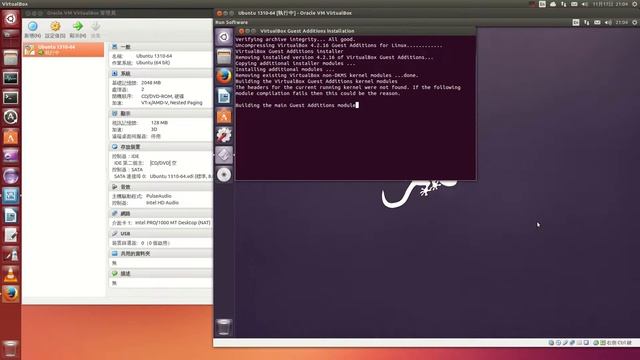
Task: Open the Storage section header link
Action: [x=130, y=147]
